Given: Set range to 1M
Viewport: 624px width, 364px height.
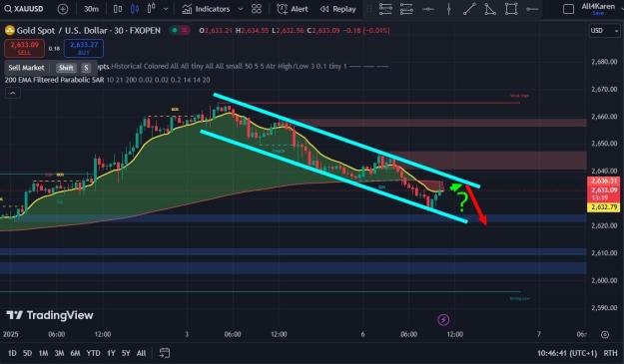Looking at the screenshot, I should (43, 353).
